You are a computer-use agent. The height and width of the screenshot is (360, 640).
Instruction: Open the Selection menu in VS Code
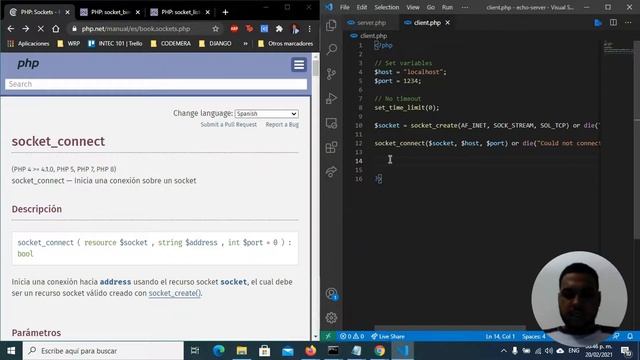[x=387, y=7]
